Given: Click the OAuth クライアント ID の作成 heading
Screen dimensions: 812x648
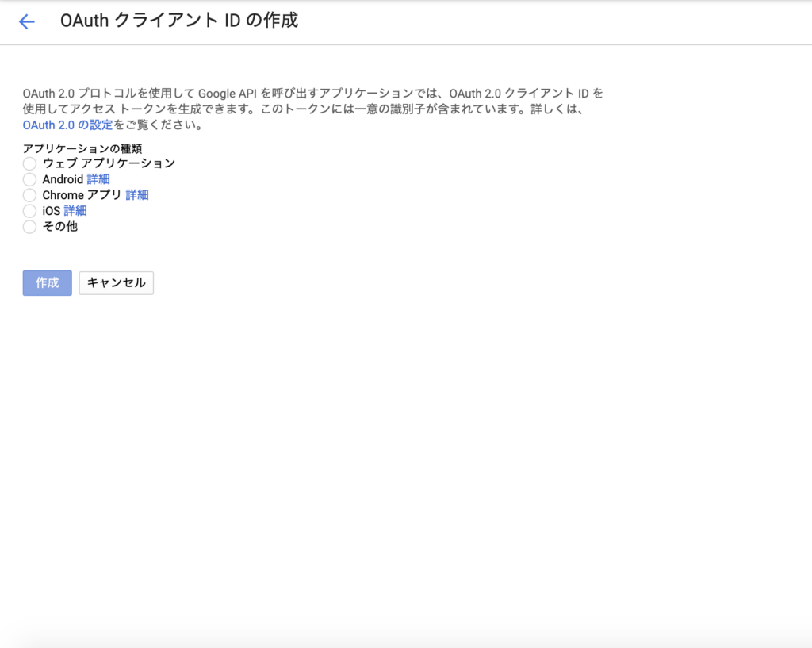Looking at the screenshot, I should coord(179,21).
